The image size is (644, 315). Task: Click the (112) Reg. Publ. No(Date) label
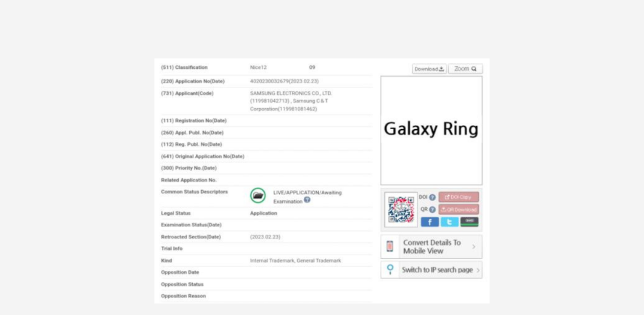pos(192,144)
